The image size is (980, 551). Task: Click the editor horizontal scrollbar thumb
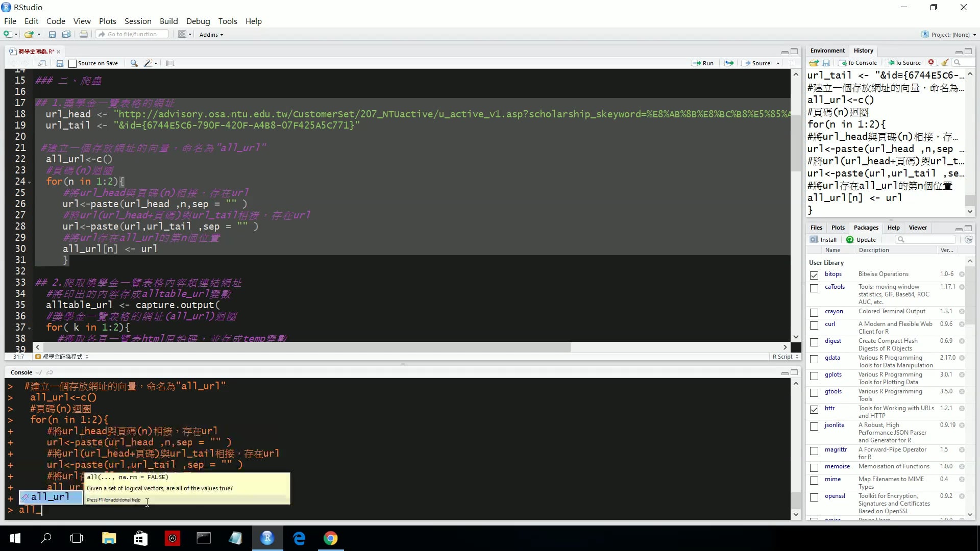tap(306, 347)
